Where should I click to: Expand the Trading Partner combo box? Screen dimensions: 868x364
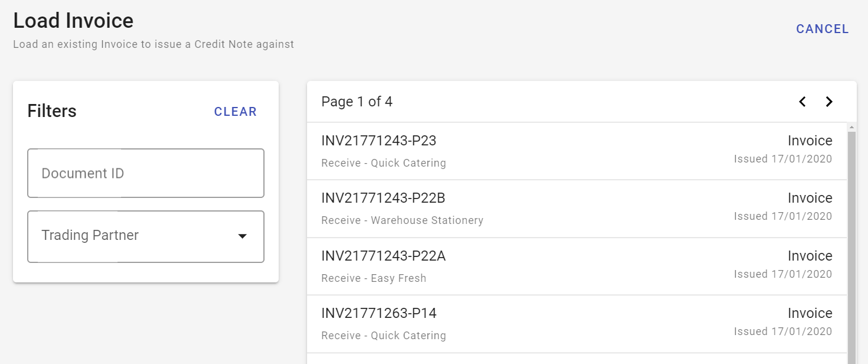click(145, 236)
